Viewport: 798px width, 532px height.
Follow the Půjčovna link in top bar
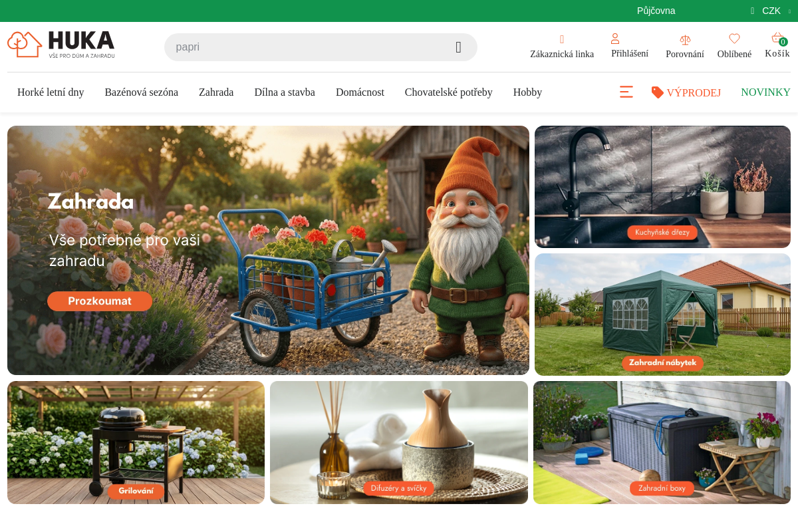tap(656, 11)
